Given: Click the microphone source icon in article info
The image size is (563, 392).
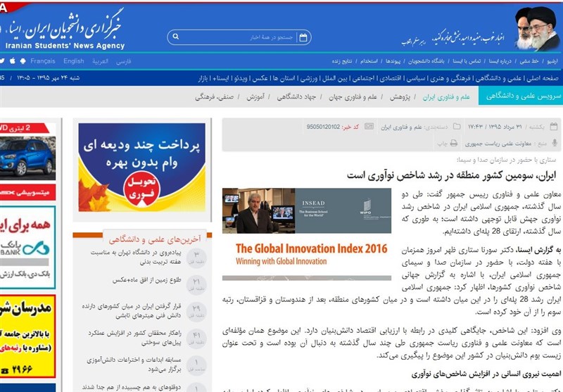Looking at the screenshot, I should (557, 143).
